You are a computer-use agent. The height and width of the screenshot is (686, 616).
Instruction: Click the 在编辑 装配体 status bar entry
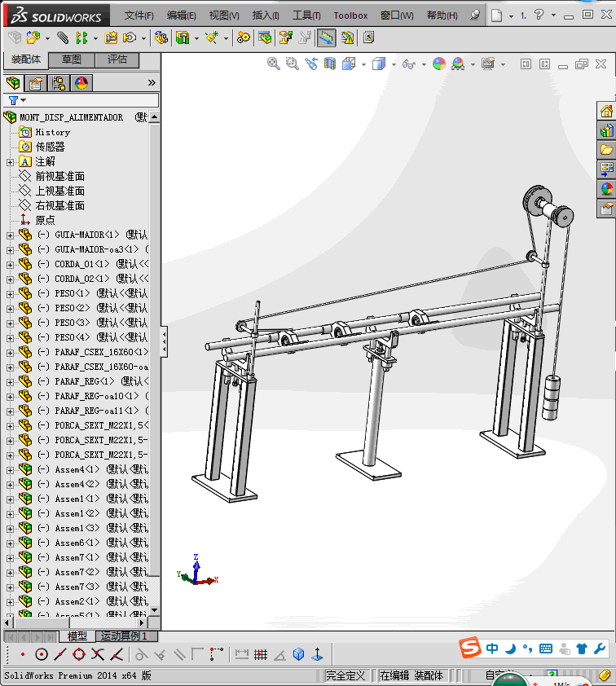pos(411,676)
